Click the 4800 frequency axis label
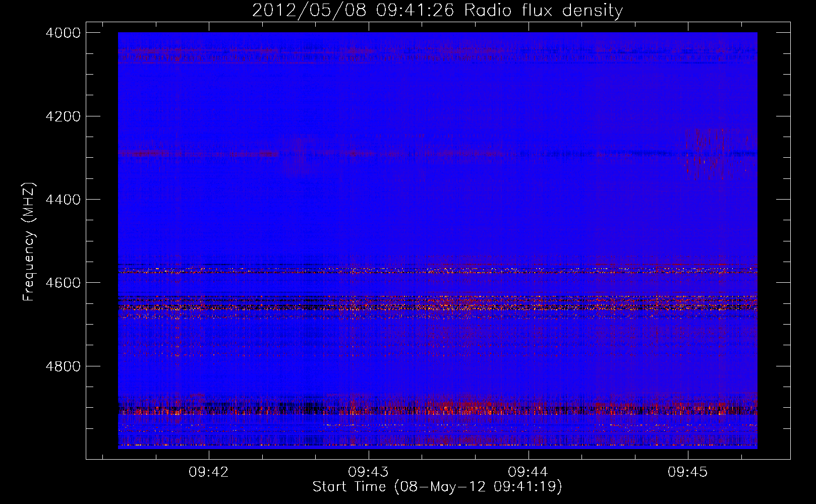This screenshot has width=816, height=504. pos(63,366)
